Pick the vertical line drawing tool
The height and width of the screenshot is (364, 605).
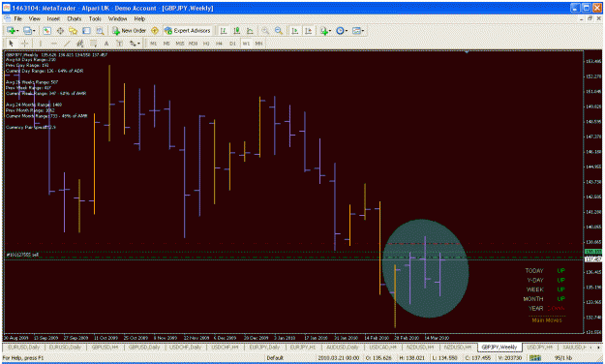(x=41, y=44)
